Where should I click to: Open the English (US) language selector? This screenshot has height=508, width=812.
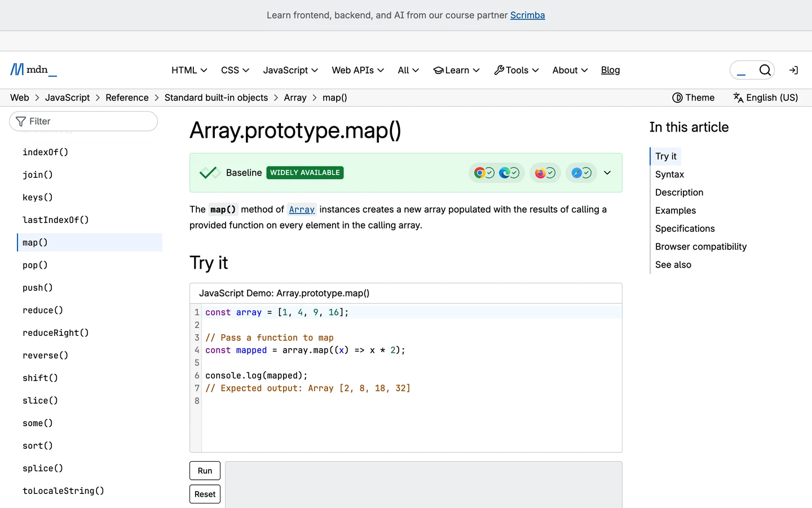tap(765, 98)
